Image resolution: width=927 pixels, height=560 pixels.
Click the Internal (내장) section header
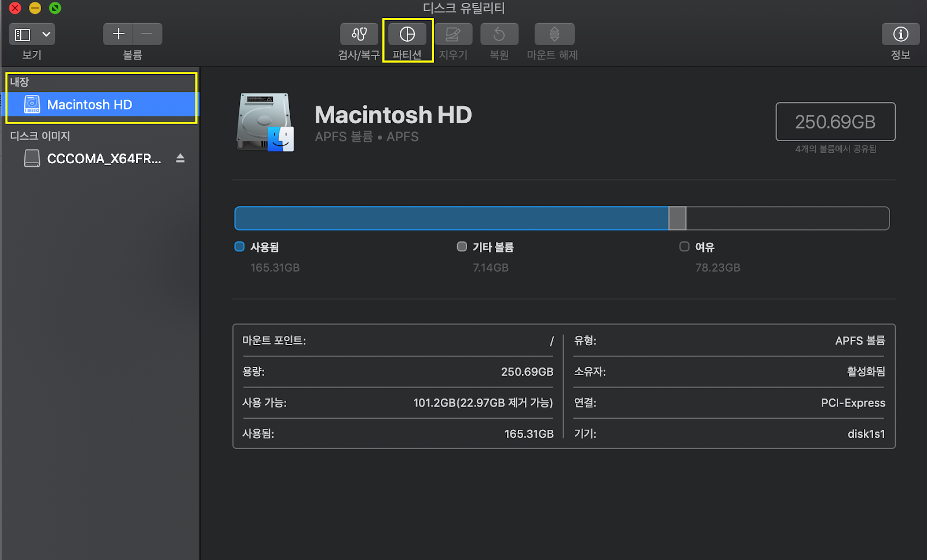pos(20,82)
